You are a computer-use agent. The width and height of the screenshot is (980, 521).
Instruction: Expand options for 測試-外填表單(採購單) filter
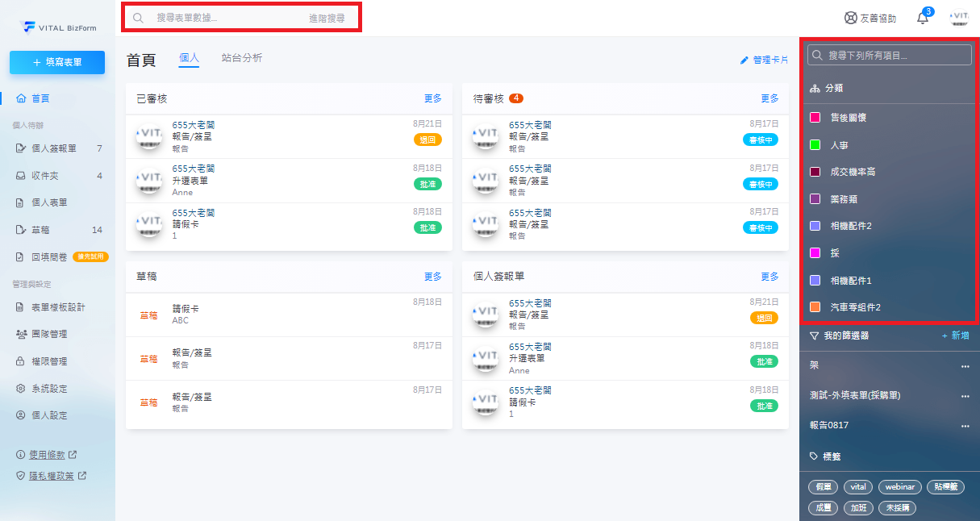point(965,397)
